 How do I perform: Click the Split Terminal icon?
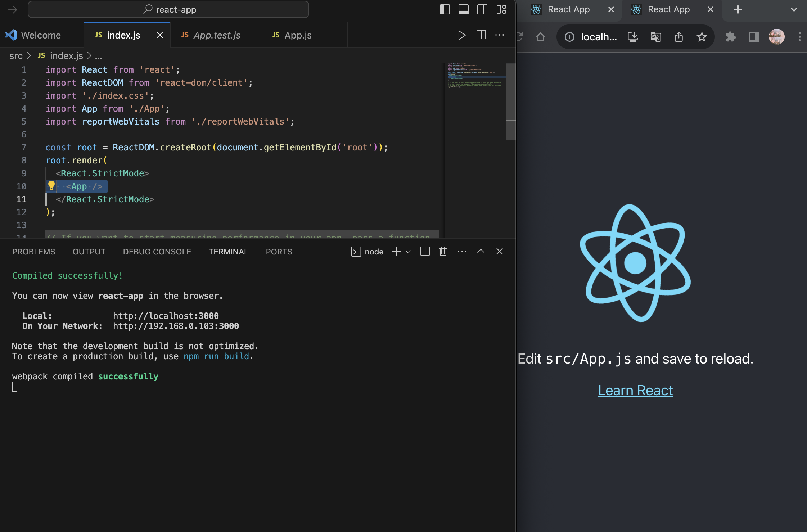(x=425, y=252)
